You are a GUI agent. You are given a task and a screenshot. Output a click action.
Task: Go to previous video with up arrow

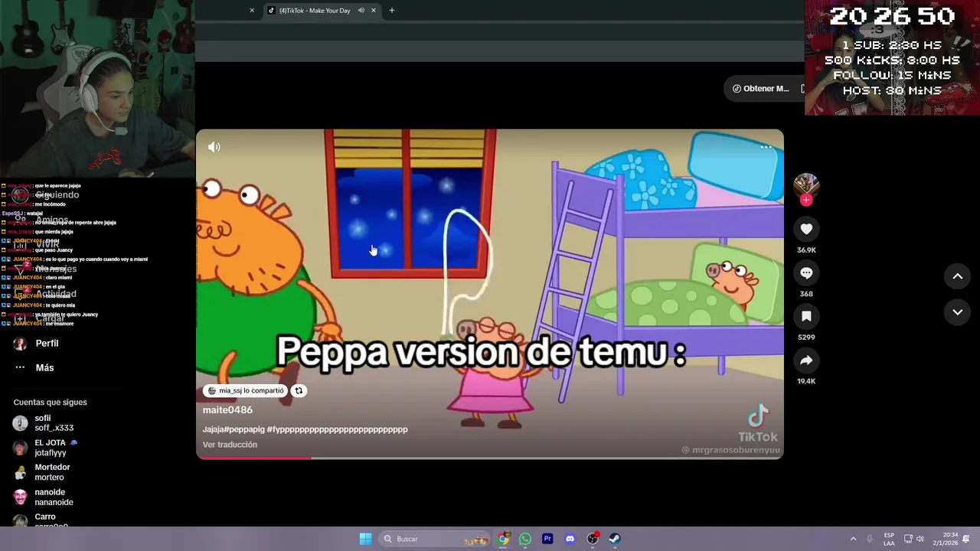[957, 276]
